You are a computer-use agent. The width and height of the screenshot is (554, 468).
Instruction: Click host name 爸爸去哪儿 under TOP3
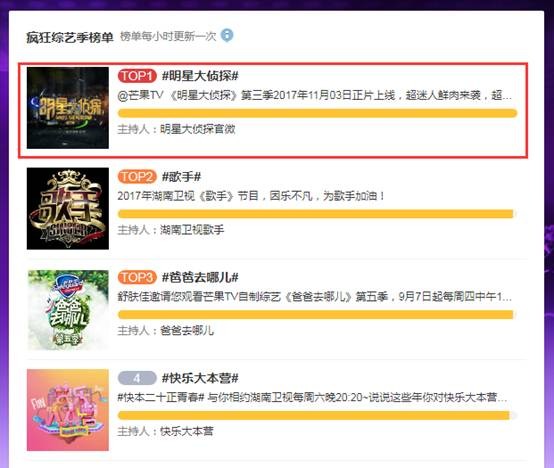[x=187, y=331]
